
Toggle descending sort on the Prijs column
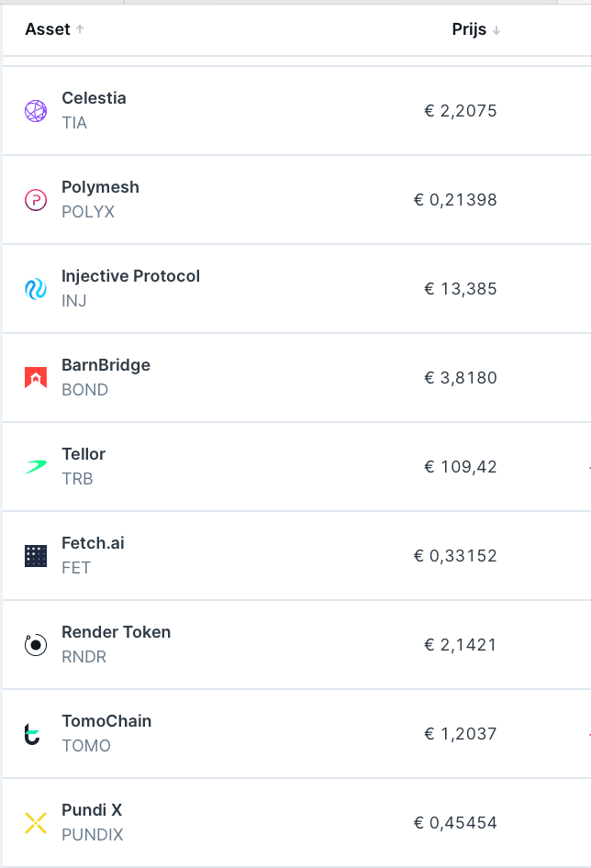(x=475, y=29)
